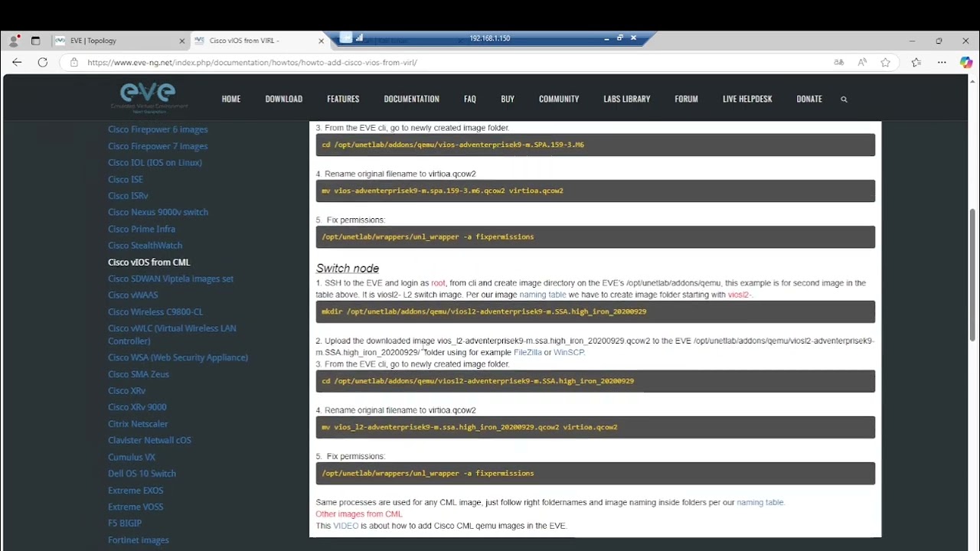Open the browser settings ellipsis menu
The image size is (980, 551).
click(942, 63)
